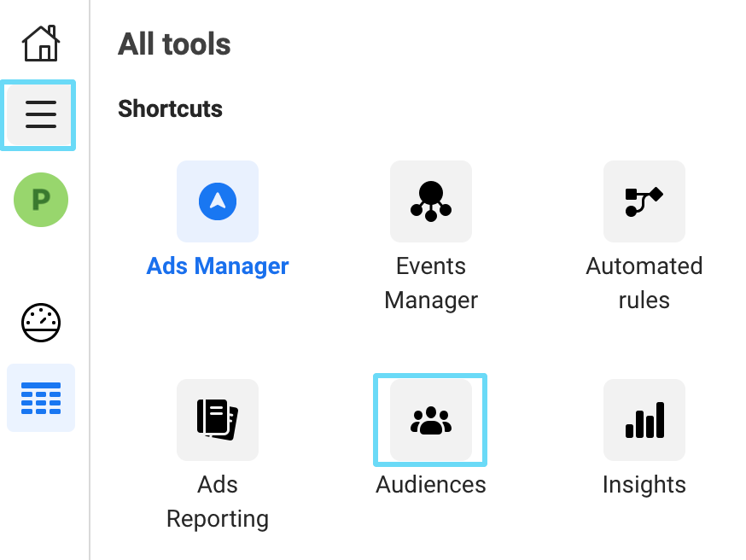Open the Events Manager shortcut icon

[431, 201]
